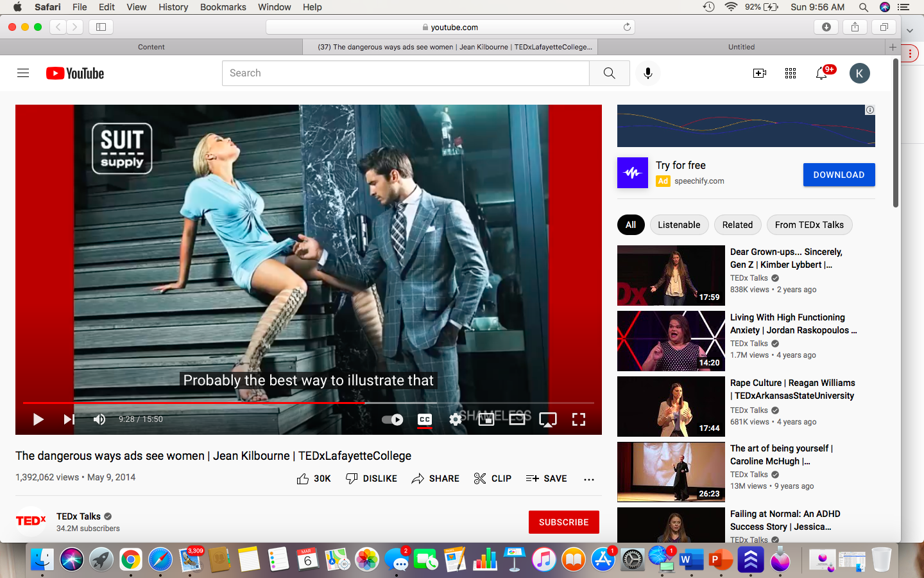Open the TEDx Talks channel name link
Image resolution: width=924 pixels, height=578 pixels.
[x=78, y=516]
